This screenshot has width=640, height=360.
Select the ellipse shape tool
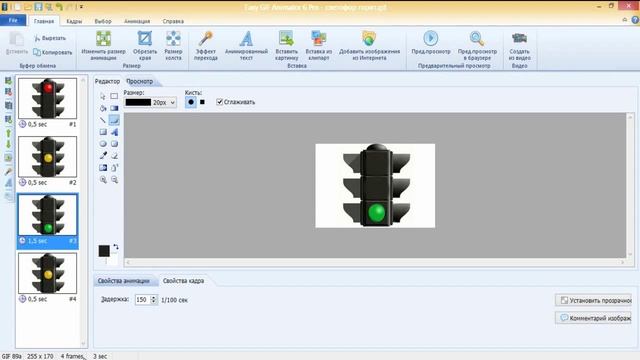(103, 144)
